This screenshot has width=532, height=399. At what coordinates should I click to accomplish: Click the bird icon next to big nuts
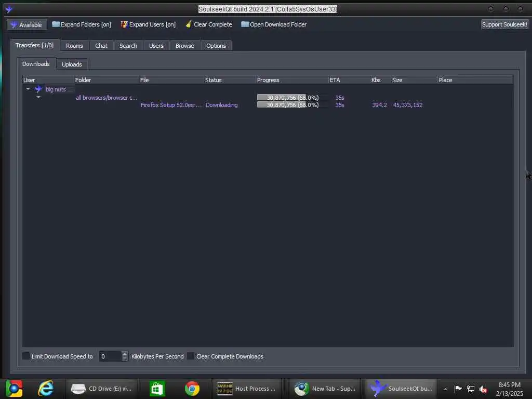pos(38,89)
